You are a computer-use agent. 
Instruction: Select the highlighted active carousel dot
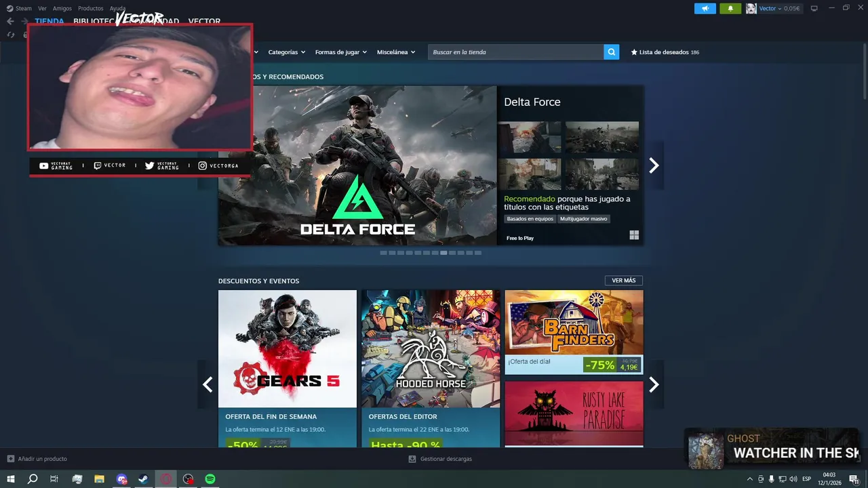[443, 253]
